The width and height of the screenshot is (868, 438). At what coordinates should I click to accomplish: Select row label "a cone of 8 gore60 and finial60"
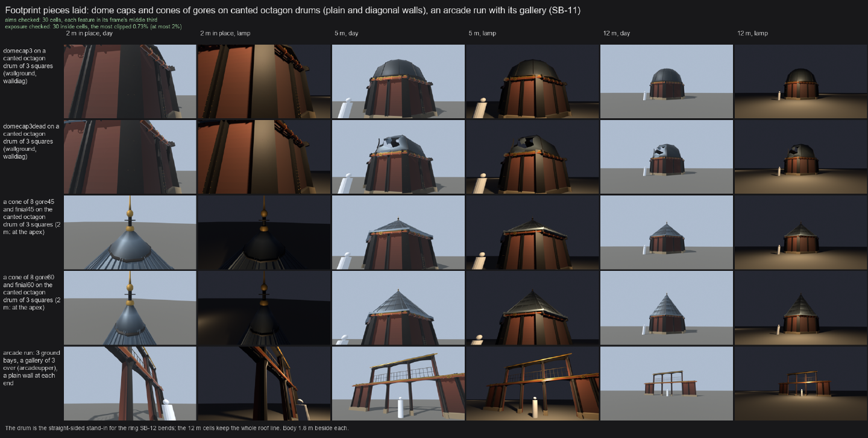point(31,292)
